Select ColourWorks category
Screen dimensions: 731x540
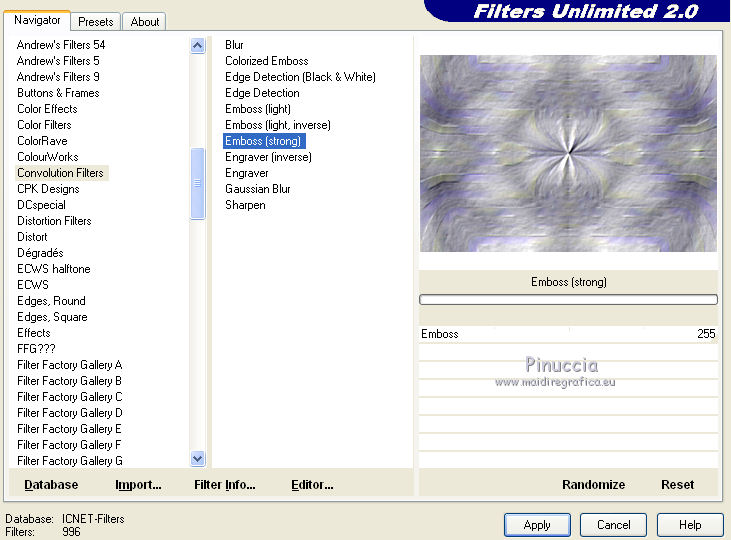48,157
